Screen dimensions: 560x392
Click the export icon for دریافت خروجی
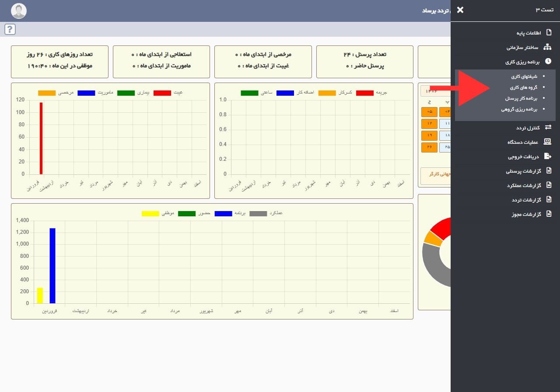point(548,156)
